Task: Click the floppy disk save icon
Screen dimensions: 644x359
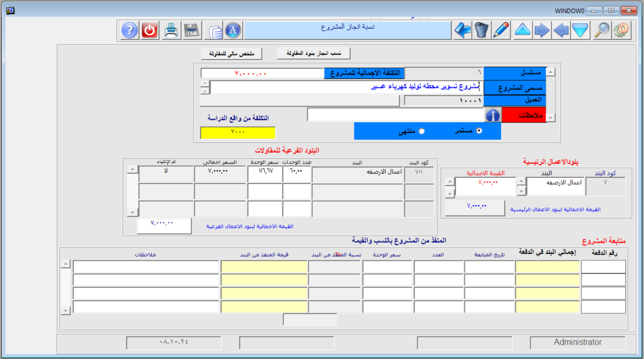Action: (x=192, y=30)
